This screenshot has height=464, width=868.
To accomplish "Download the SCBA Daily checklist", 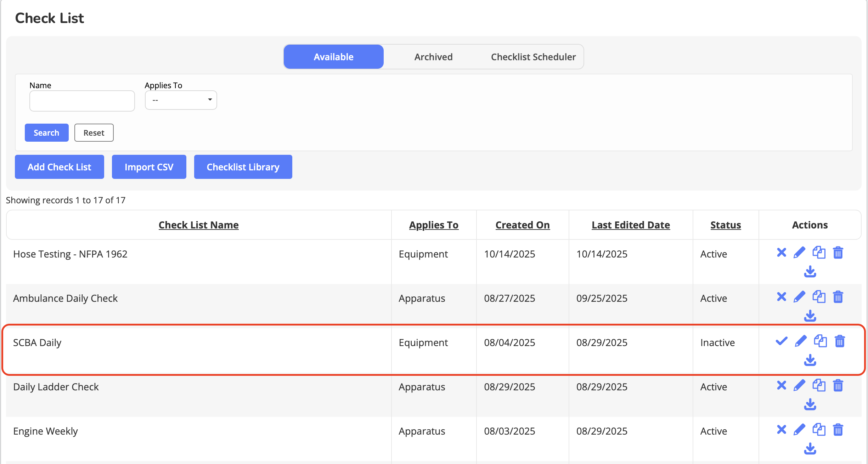I will [x=810, y=360].
